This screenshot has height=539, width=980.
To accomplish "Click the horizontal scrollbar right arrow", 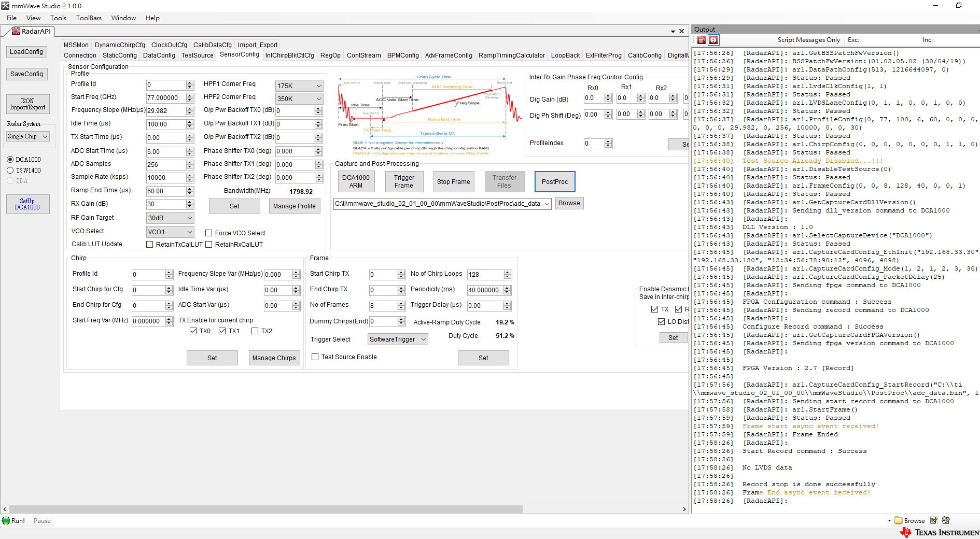I will point(684,509).
